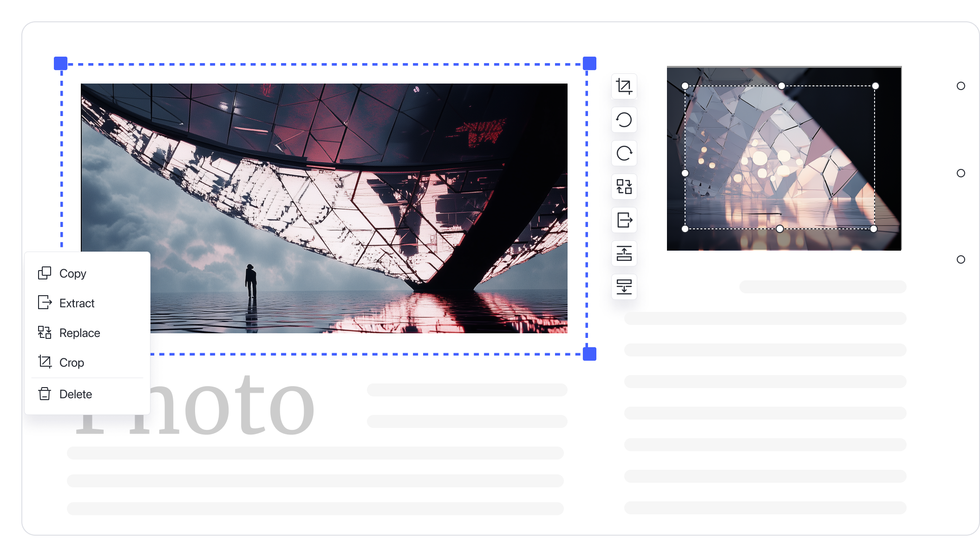Click the replace image icon in toolbar
The width and height of the screenshot is (980, 557).
coord(624,187)
